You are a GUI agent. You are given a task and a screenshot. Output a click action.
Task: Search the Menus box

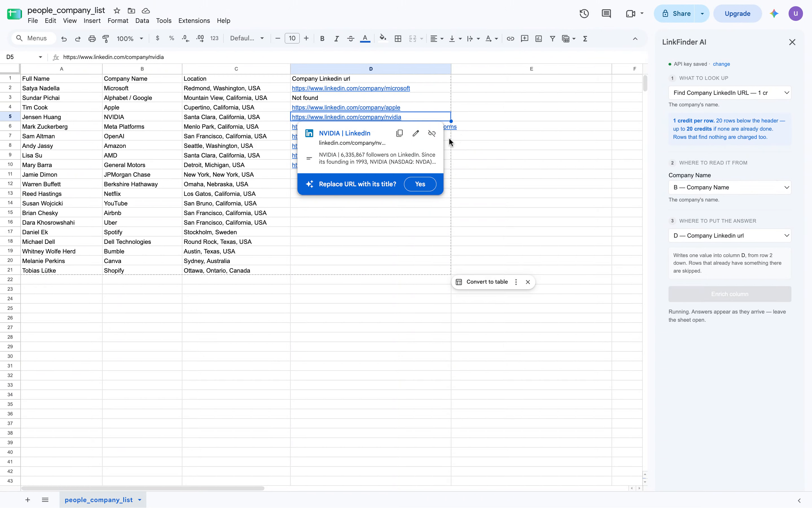(x=34, y=38)
